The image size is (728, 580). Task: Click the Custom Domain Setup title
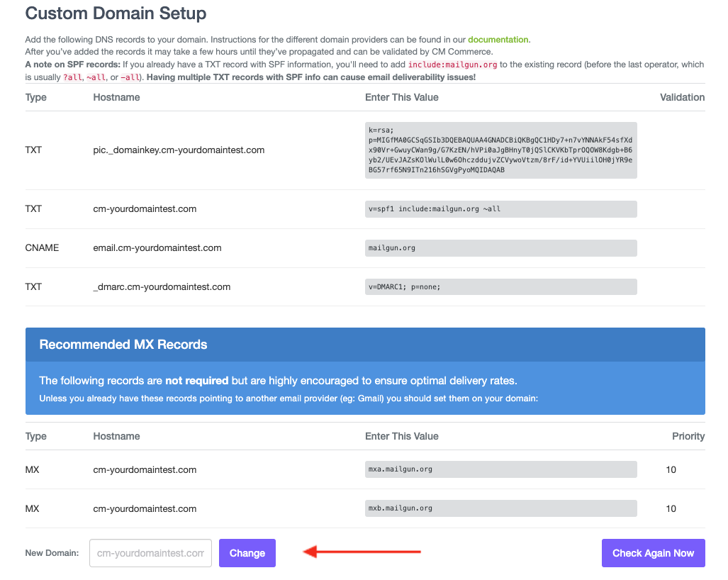coord(116,13)
